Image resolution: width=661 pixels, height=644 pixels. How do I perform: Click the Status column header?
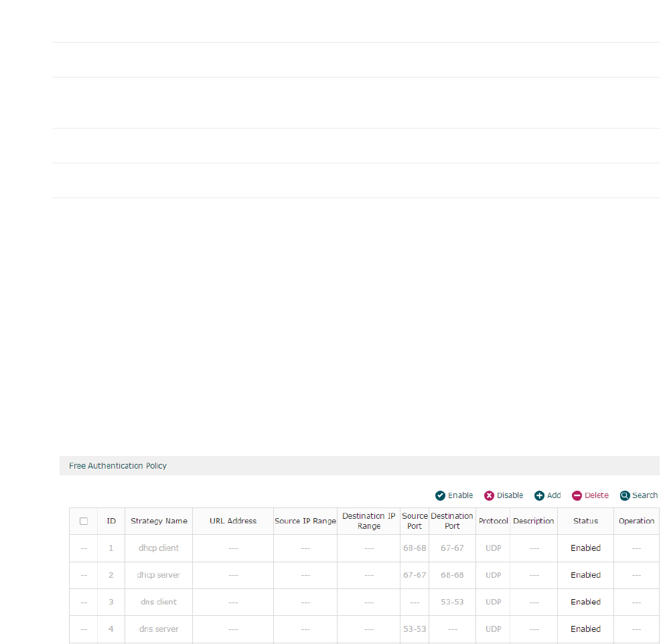click(585, 521)
